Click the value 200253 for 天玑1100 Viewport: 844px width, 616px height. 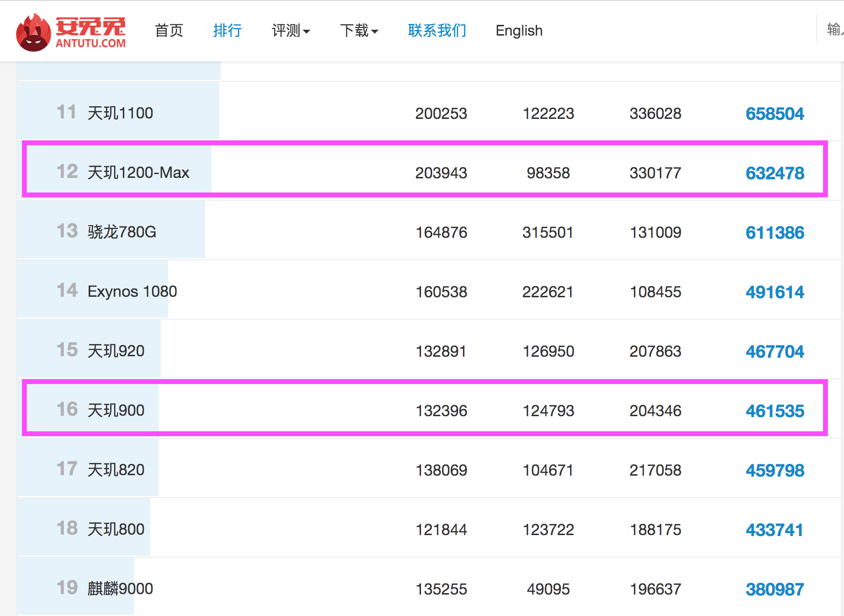441,114
